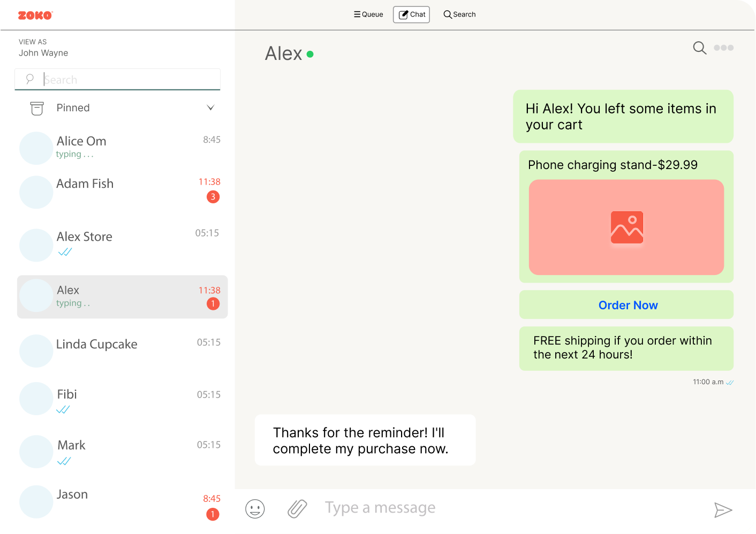Click Alice Om's avatar

click(36, 148)
